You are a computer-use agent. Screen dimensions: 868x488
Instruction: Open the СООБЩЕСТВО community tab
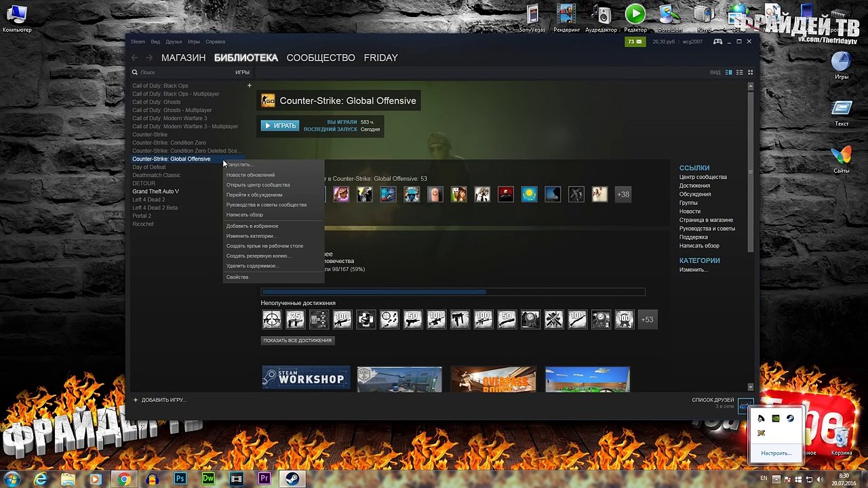click(321, 58)
